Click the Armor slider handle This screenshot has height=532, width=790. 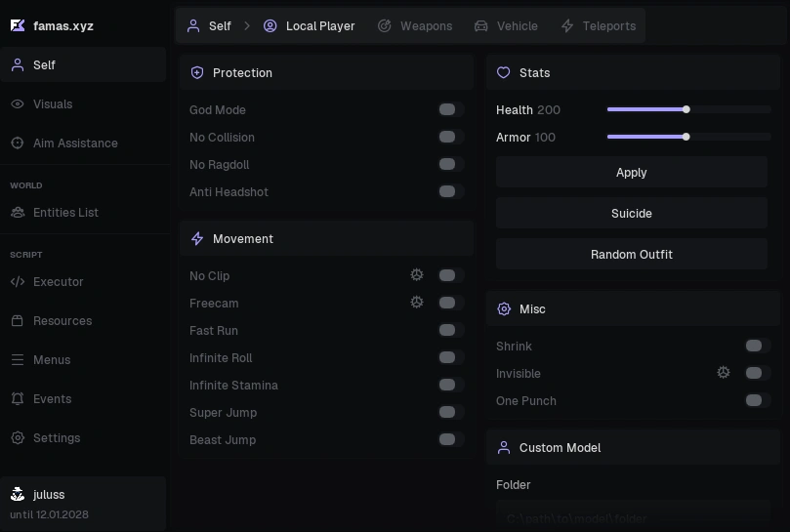[686, 137]
